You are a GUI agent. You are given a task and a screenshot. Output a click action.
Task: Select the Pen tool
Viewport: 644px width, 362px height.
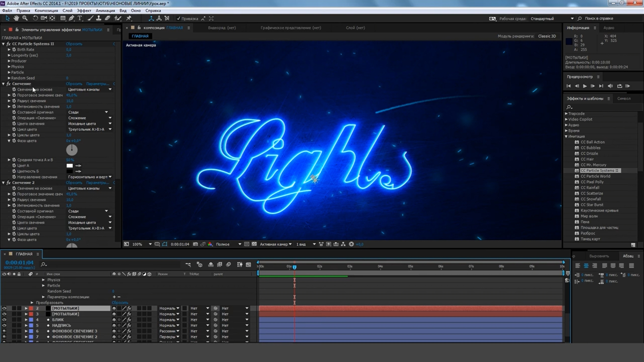(x=71, y=18)
